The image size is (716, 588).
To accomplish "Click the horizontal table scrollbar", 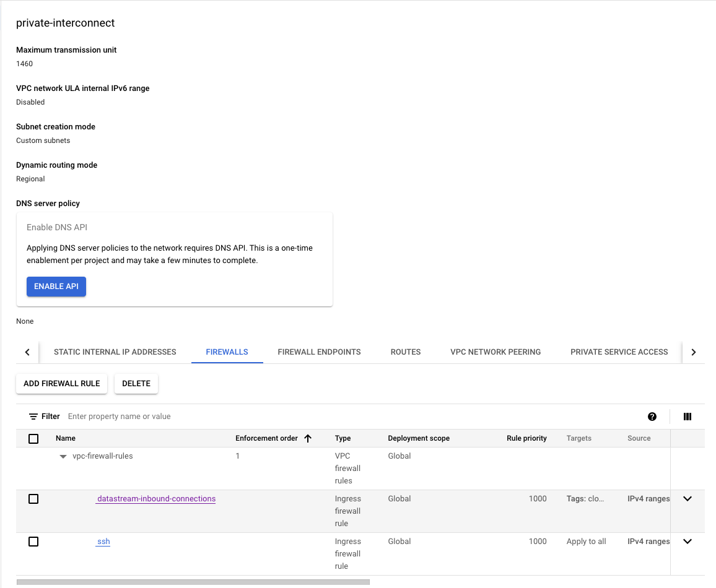I will tap(193, 582).
